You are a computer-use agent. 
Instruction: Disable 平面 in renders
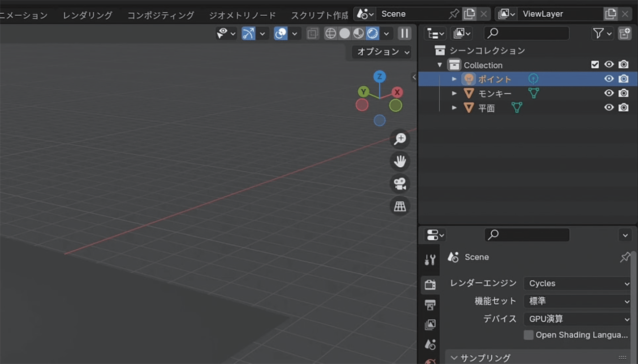click(x=623, y=107)
